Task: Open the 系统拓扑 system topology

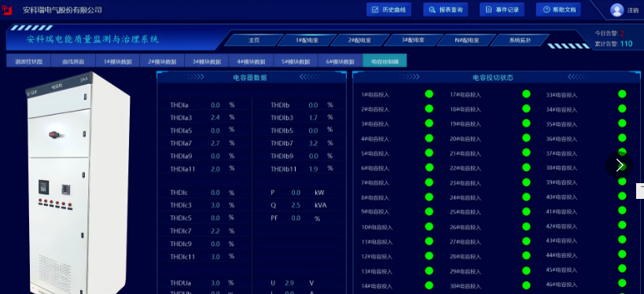Action: [520, 40]
